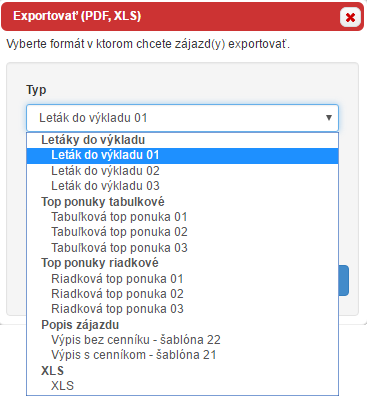The height and width of the screenshot is (396, 367).
Task: Click the Typ combo box field
Action: click(x=182, y=118)
